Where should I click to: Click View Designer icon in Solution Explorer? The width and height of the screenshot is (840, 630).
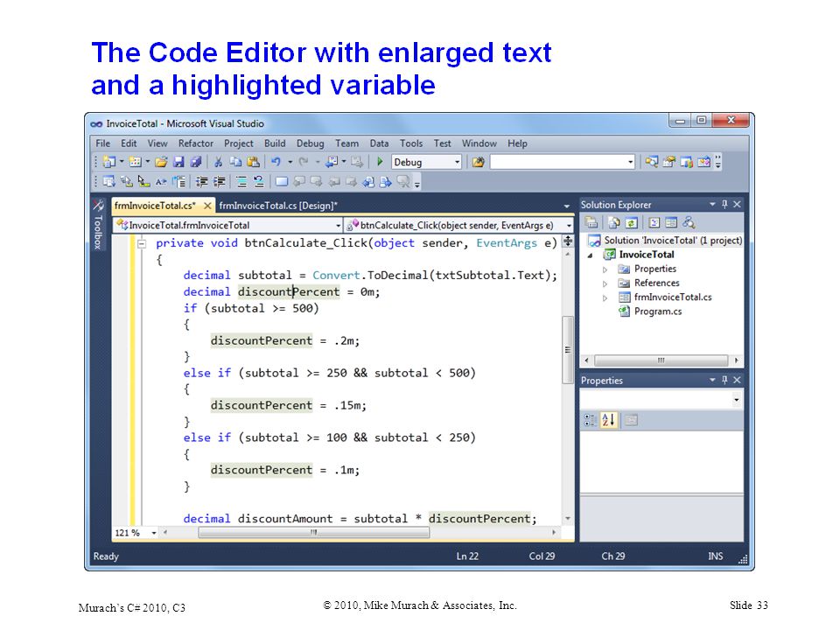tap(671, 223)
